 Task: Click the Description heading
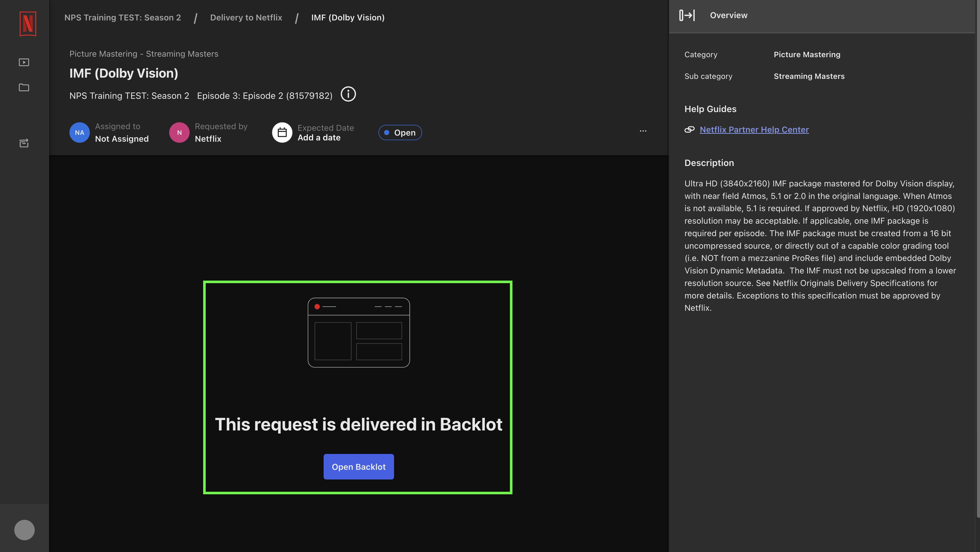709,163
